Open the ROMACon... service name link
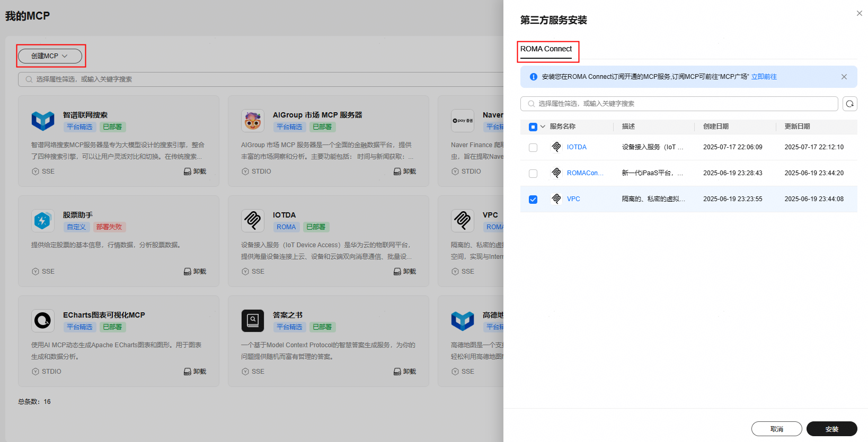 click(x=585, y=173)
